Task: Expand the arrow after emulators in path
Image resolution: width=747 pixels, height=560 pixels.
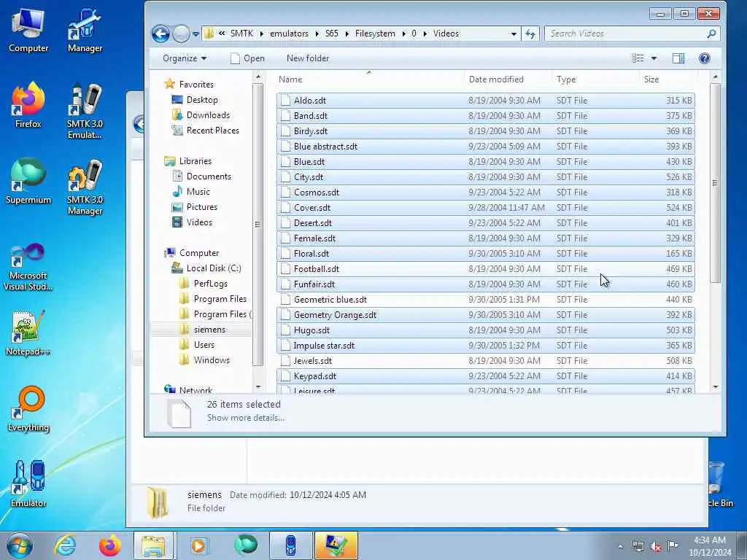Action: click(317, 34)
